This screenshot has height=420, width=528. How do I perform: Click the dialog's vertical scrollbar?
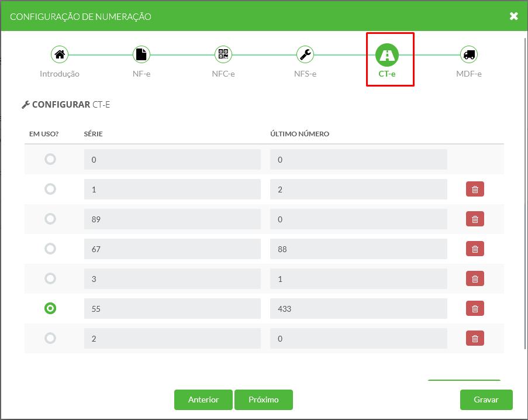pos(525,194)
